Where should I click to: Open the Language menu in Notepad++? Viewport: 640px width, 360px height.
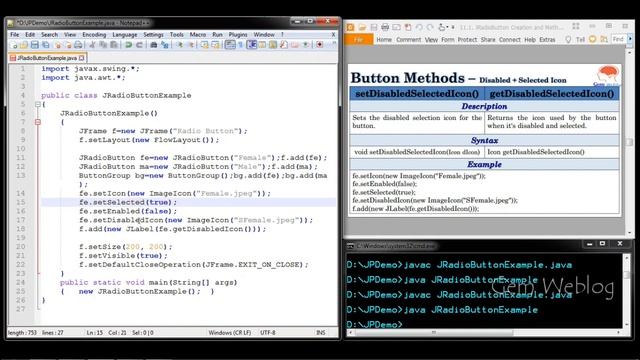124,35
